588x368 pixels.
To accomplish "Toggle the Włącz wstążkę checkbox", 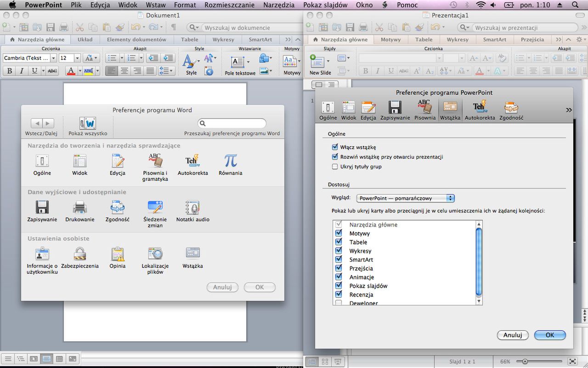I will click(x=335, y=147).
